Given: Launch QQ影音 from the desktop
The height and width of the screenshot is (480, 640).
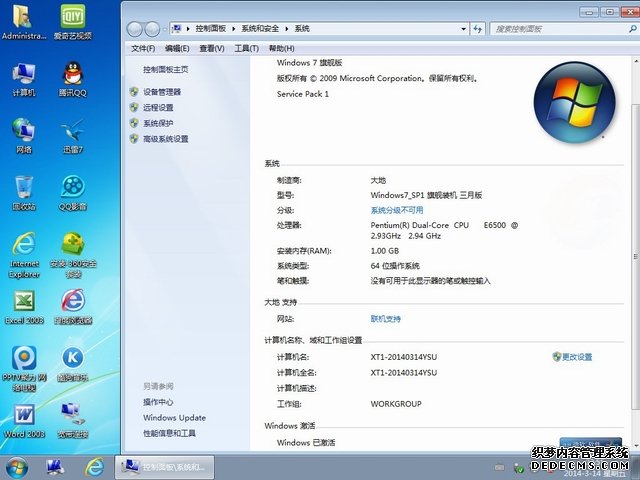Looking at the screenshot, I should pyautogui.click(x=73, y=193).
